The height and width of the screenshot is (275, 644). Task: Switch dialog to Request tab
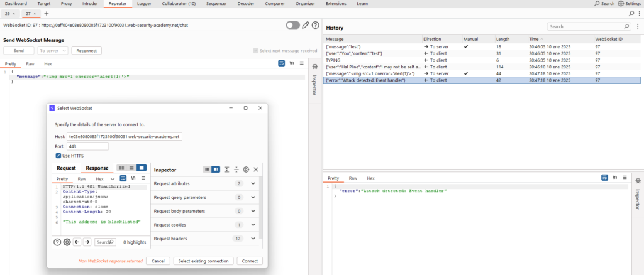click(66, 168)
